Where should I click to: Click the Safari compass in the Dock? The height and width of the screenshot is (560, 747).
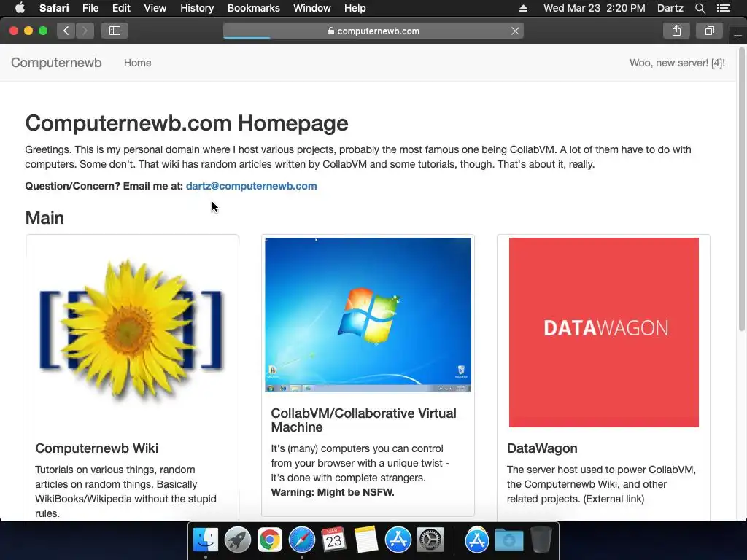tap(302, 540)
